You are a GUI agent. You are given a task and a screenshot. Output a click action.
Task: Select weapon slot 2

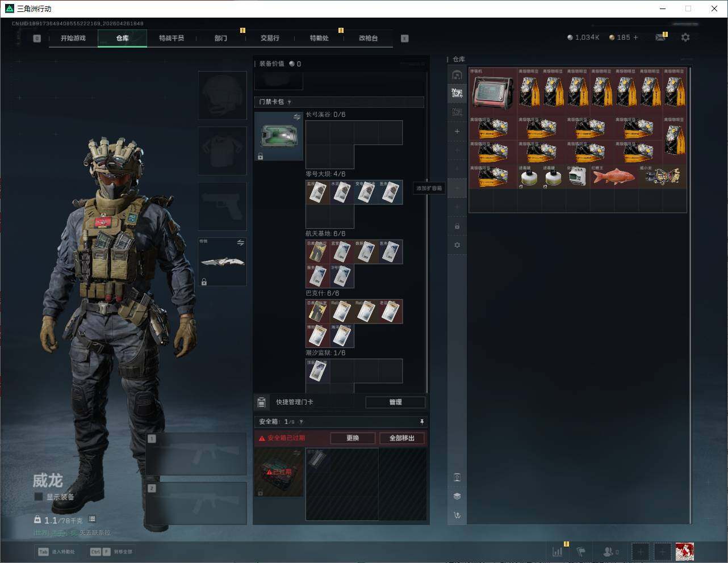(x=196, y=503)
